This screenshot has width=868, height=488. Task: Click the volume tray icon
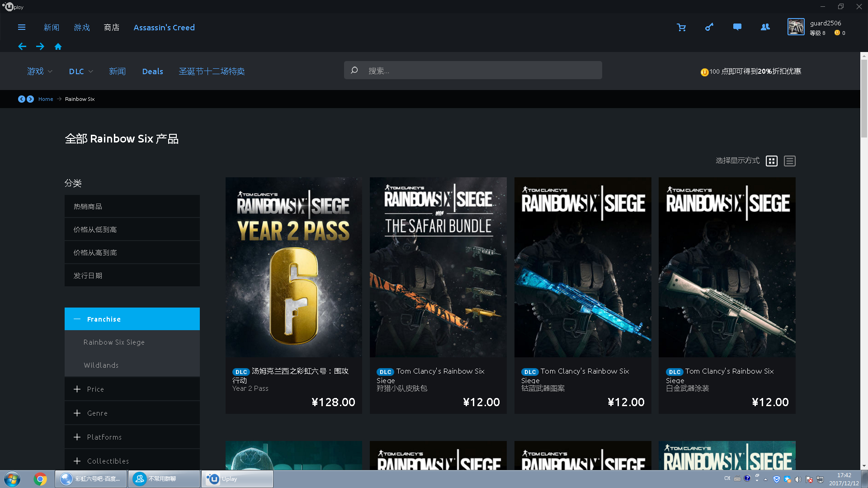(x=798, y=479)
